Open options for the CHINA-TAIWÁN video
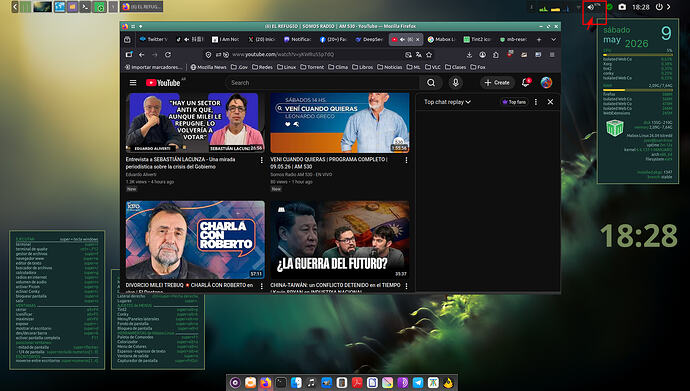 click(x=406, y=286)
